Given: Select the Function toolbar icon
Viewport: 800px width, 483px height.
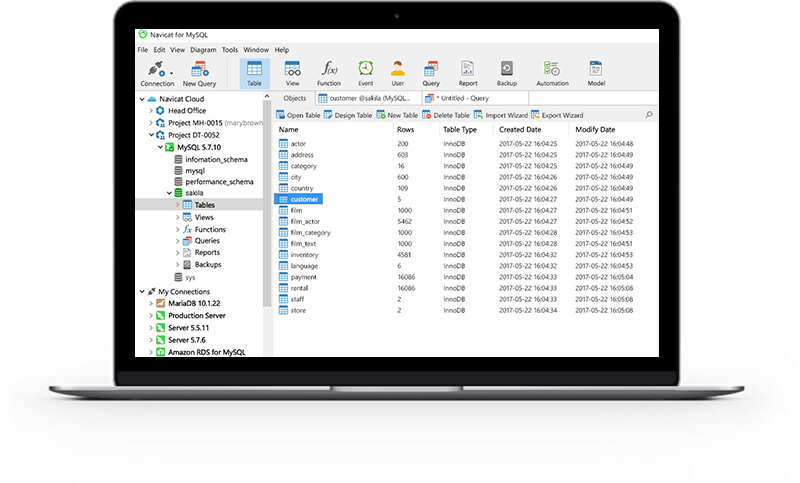Looking at the screenshot, I should click(x=329, y=68).
